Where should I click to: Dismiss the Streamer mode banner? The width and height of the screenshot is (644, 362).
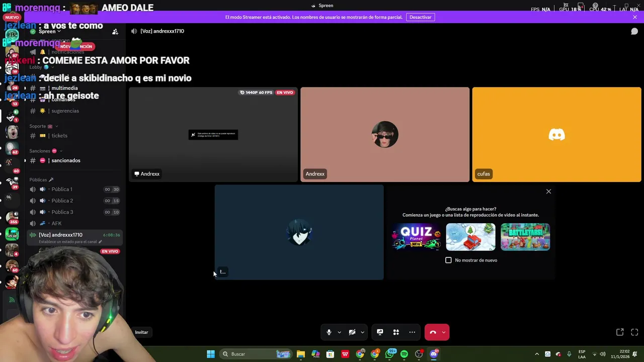coord(635,17)
